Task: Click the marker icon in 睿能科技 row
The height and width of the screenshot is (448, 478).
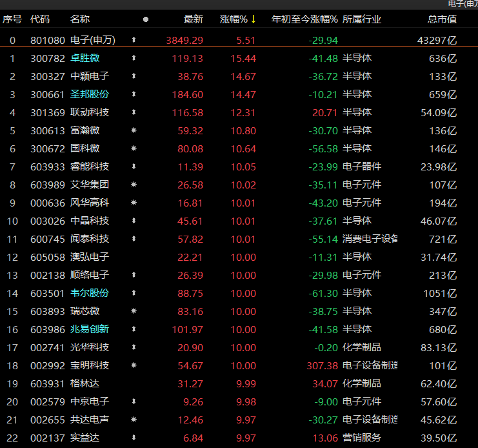Action: pos(134,167)
